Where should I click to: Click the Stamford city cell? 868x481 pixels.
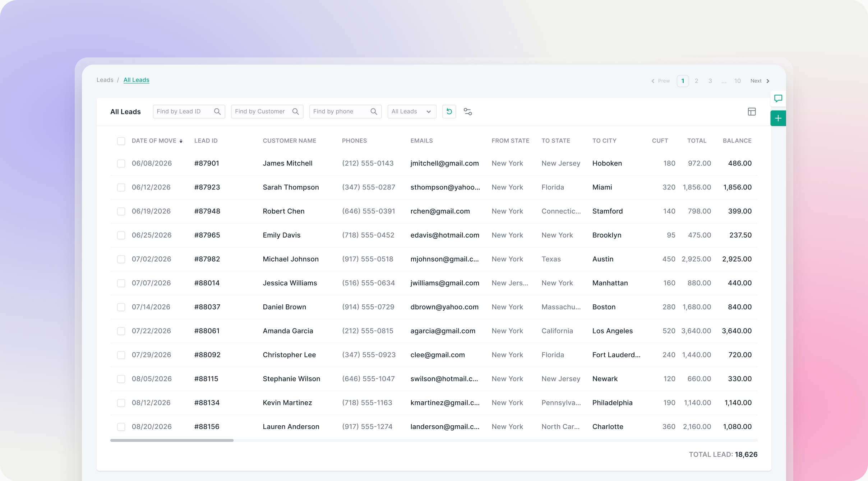pyautogui.click(x=608, y=211)
